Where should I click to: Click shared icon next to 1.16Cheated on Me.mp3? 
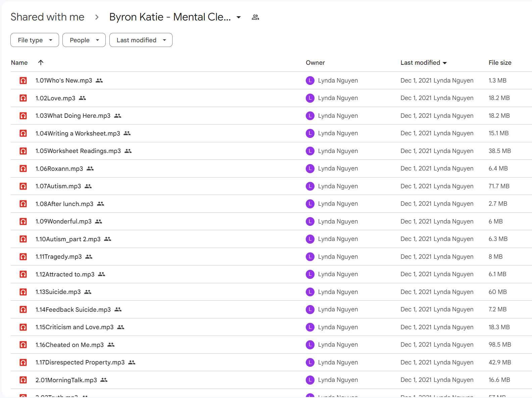[x=111, y=345]
